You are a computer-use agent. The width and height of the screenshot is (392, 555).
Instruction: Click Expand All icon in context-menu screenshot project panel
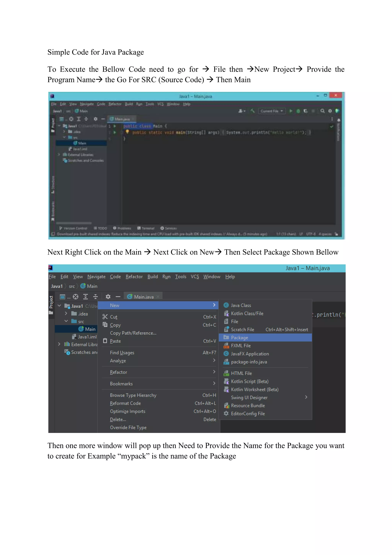[x=85, y=297]
